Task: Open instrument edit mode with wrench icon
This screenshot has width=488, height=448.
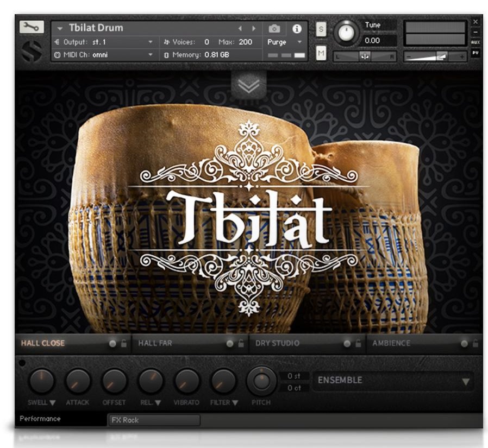Action: (32, 27)
